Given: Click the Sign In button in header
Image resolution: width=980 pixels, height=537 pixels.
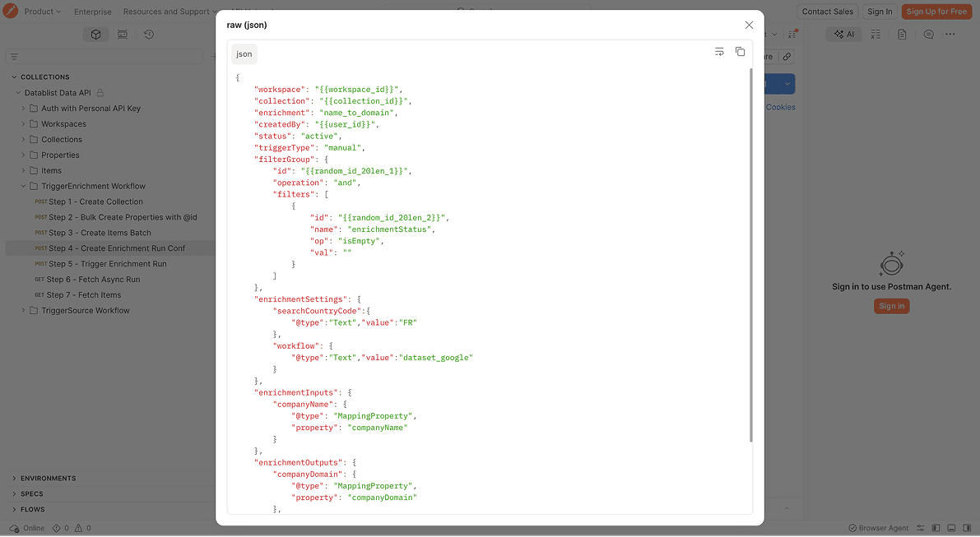Looking at the screenshot, I should (880, 12).
